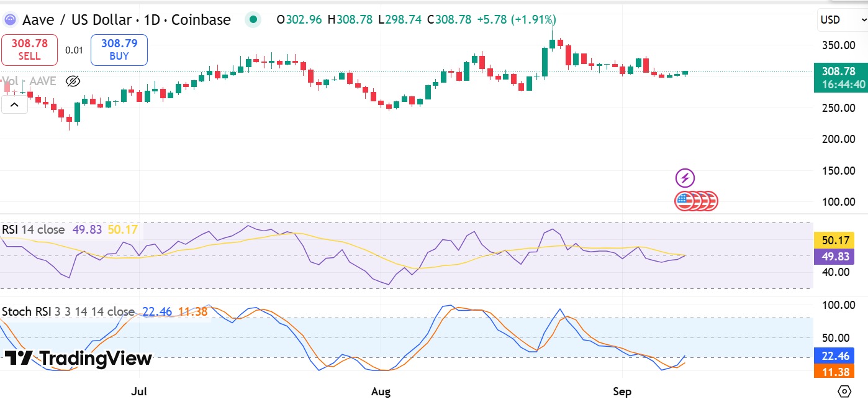868x399 pixels.
Task: Select the Stoch RSI indicator label
Action: click(x=26, y=311)
